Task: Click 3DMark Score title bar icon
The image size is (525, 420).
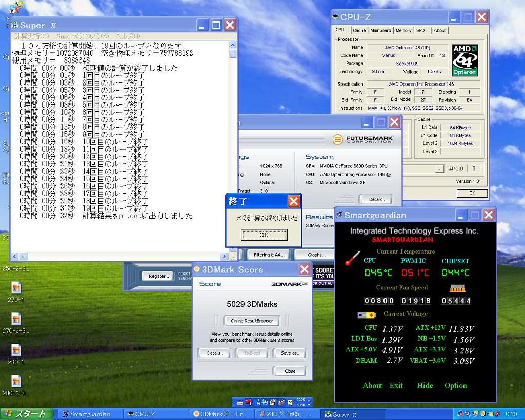Action: 197,269
